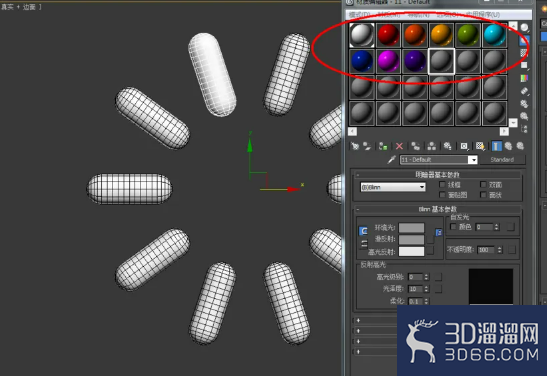The image size is (547, 376).
Task: Click the Get Material icon
Action: coord(355,146)
